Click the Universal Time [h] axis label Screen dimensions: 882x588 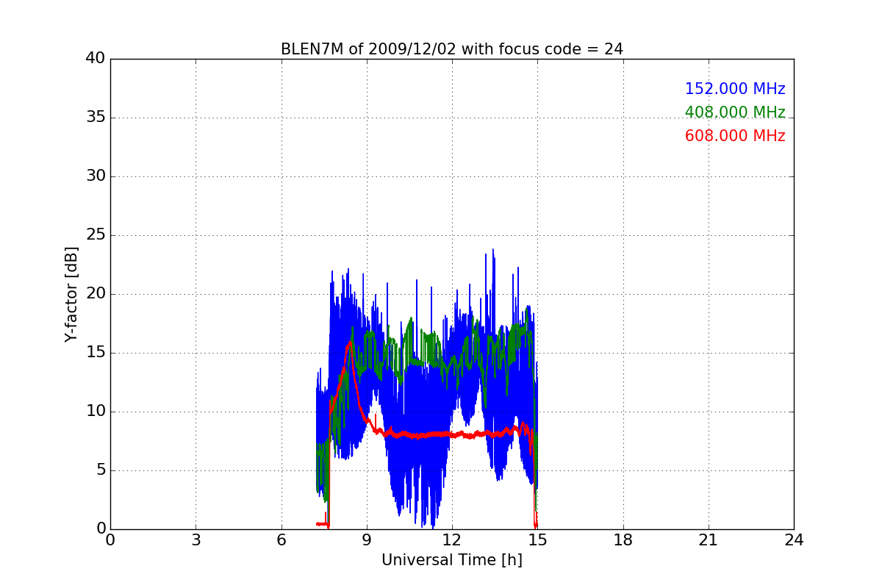click(451, 560)
